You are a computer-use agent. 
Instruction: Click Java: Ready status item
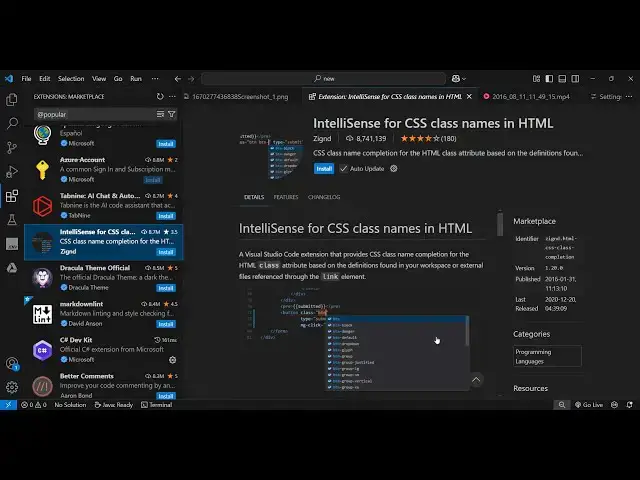[x=114, y=405]
